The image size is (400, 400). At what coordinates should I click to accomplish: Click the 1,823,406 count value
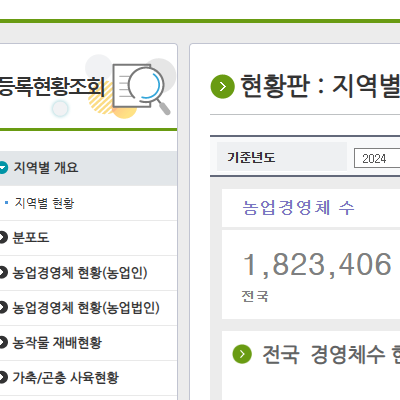point(317,265)
